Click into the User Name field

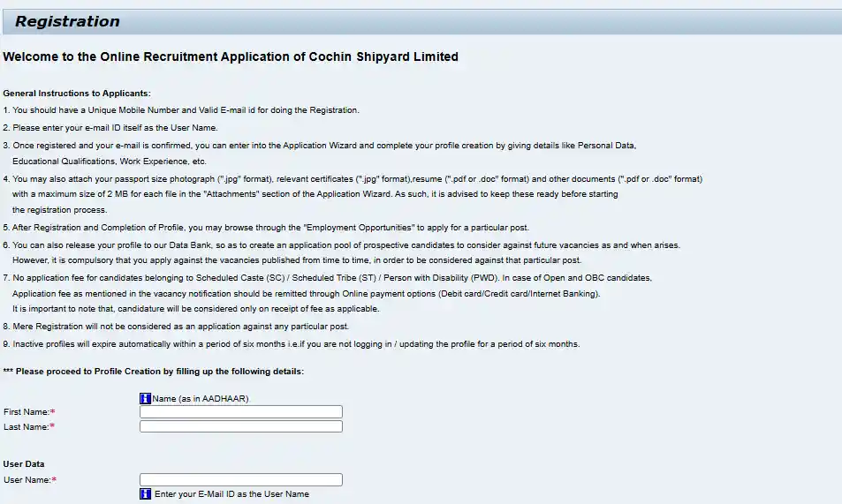click(x=240, y=480)
